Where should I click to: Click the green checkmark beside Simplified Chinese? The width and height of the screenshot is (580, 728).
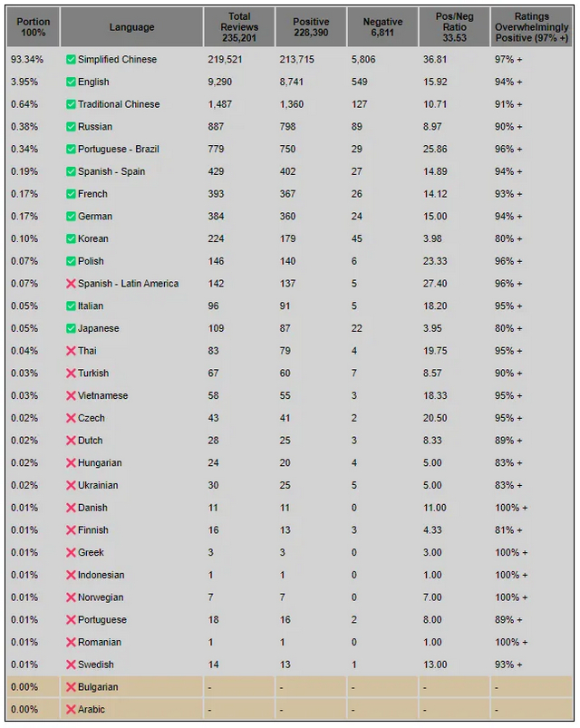[71, 60]
